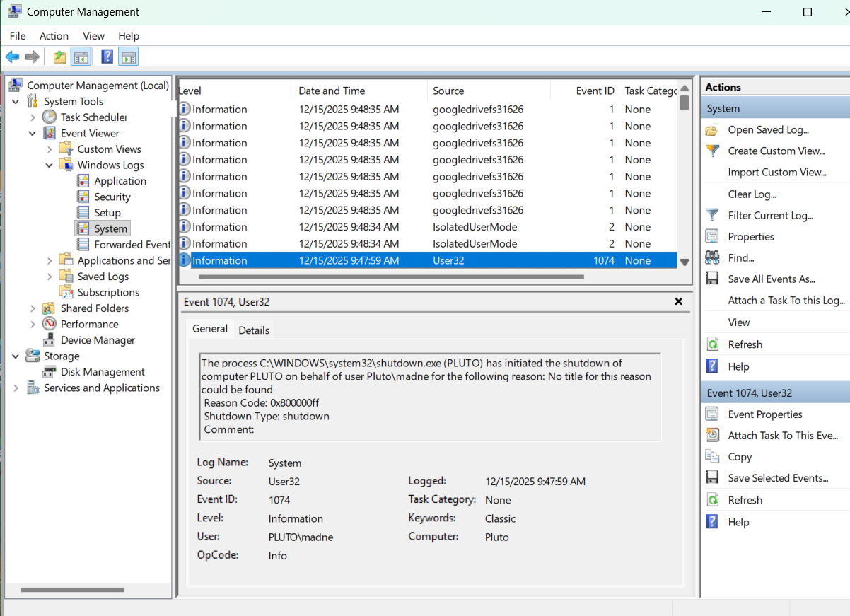Click Attach a Task To this Log
Viewport: 850px width, 616px height.
click(x=786, y=300)
